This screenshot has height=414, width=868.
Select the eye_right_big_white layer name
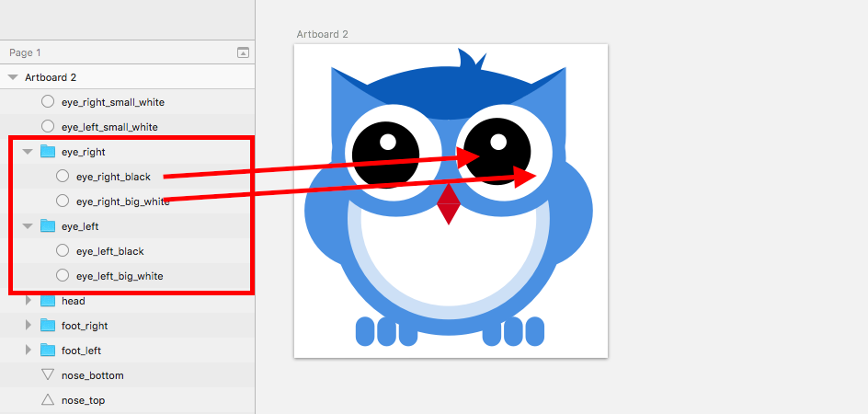pos(123,201)
